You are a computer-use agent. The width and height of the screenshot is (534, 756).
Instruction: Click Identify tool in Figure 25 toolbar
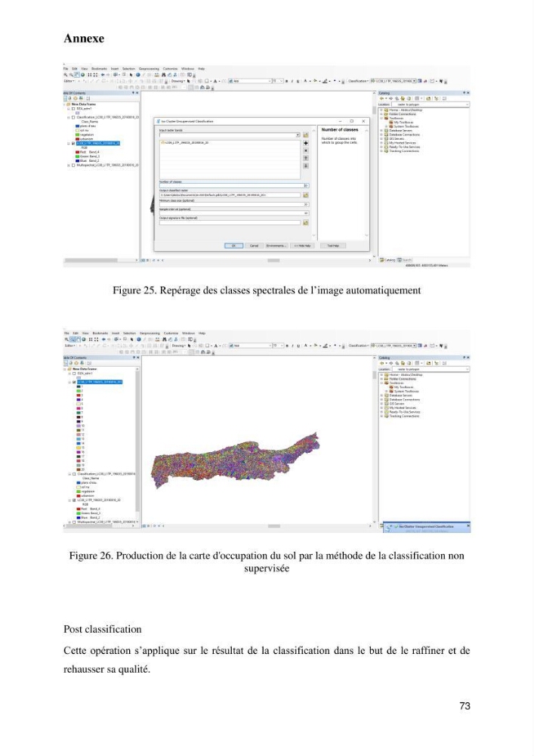click(x=138, y=75)
